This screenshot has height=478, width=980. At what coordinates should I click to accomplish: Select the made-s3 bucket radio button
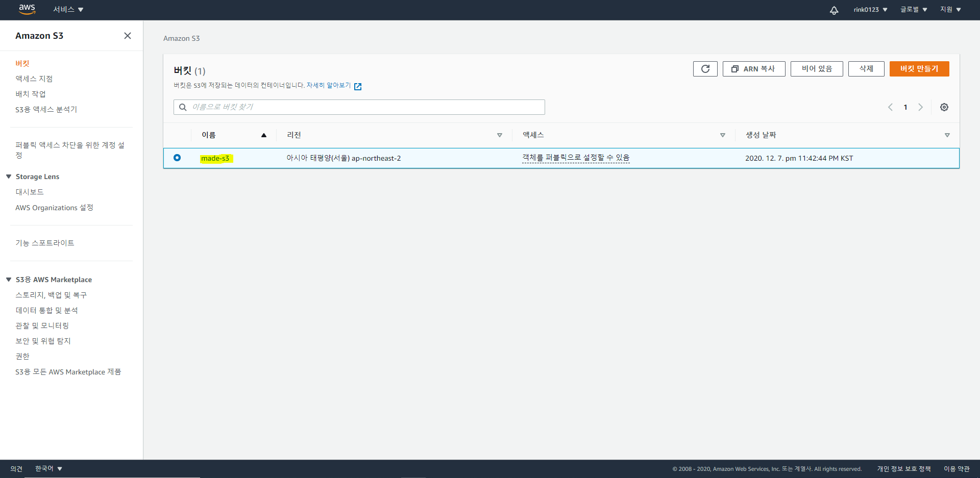point(177,158)
